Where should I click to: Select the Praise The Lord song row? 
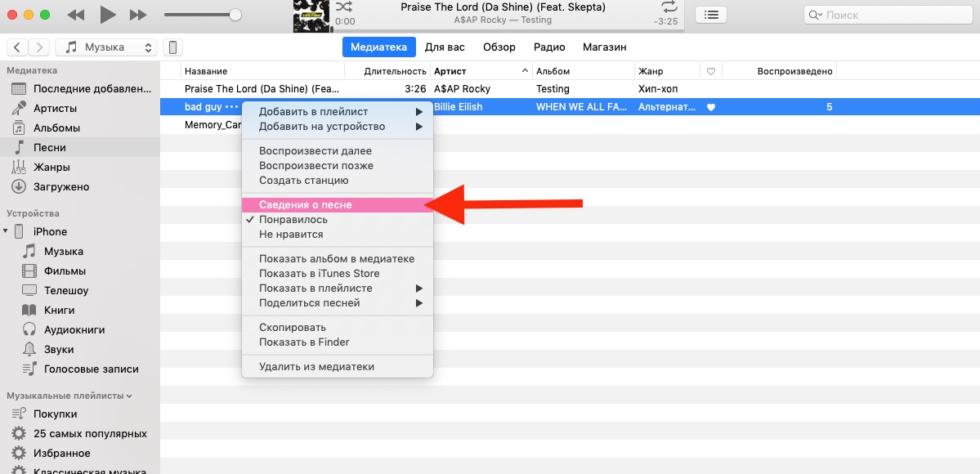pos(570,89)
